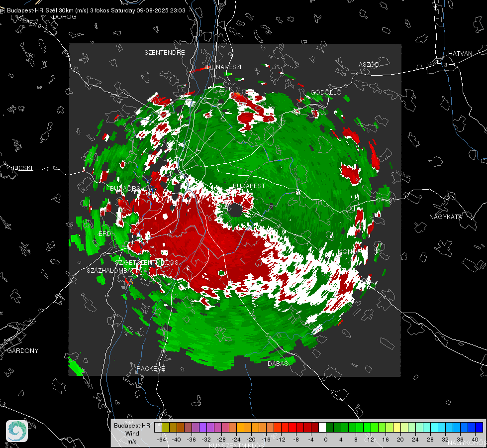Image resolution: width=487 pixels, height=448 pixels.
Task: Click the 16 value on the legend scale
Action: tap(386, 440)
